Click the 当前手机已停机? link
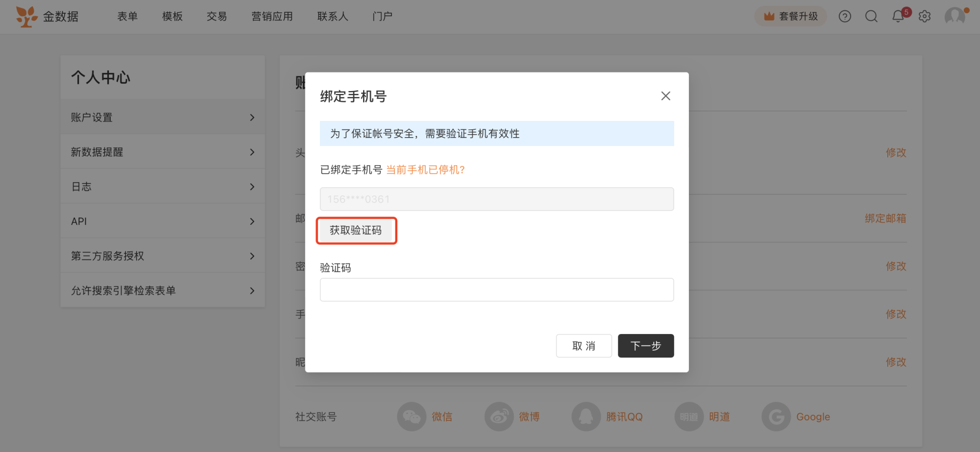This screenshot has width=980, height=452. [425, 170]
